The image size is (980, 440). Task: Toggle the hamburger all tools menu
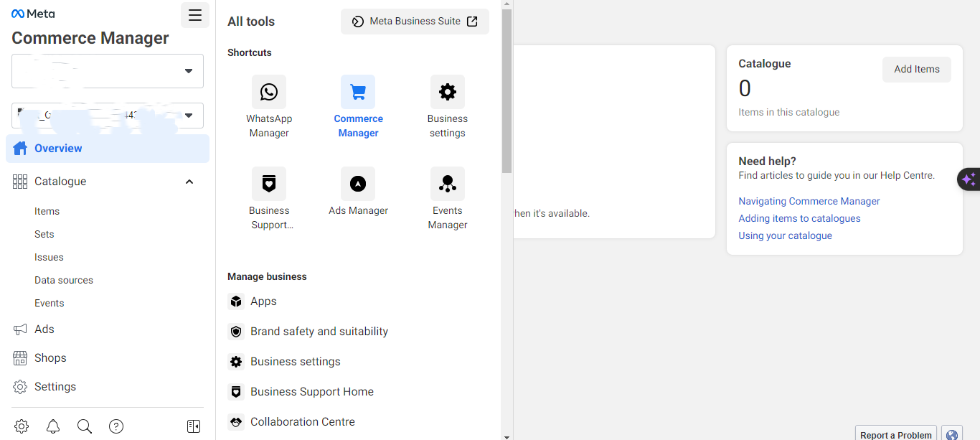click(x=195, y=15)
